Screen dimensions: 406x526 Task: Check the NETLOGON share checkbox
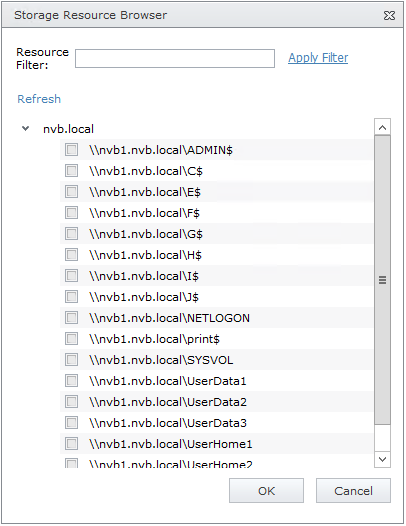click(71, 318)
